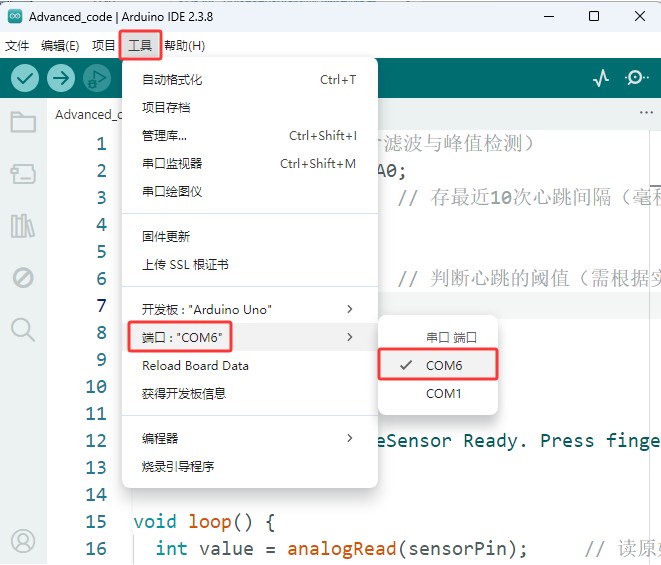Click Reload Board Data
Viewport: 661px width, 565px height.
(250, 366)
